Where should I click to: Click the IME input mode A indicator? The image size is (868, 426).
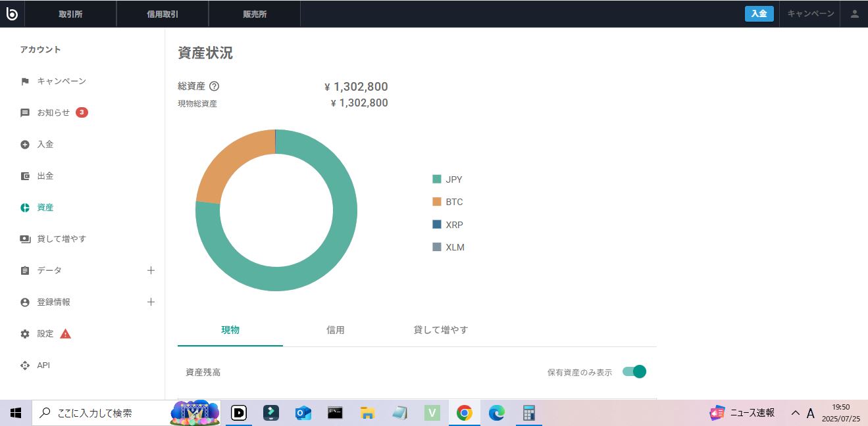tap(811, 414)
